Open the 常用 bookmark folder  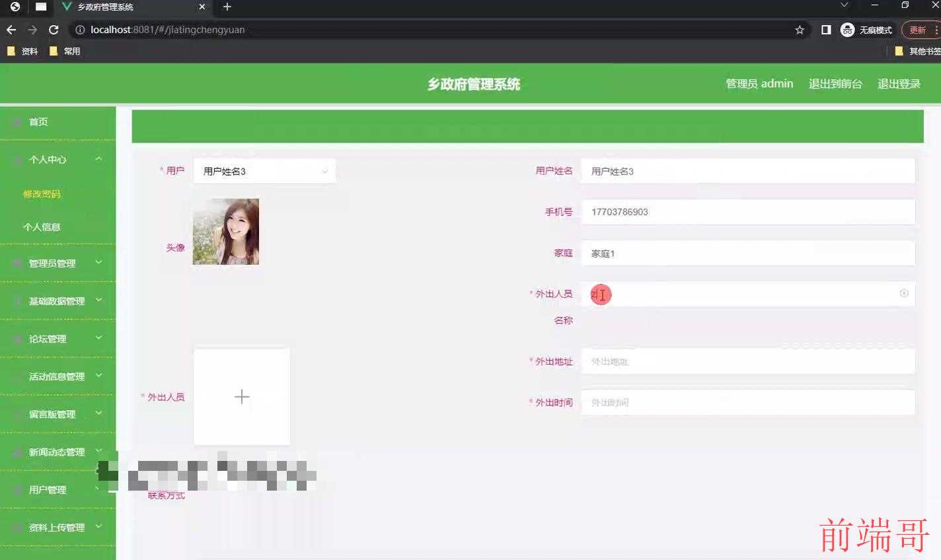[x=65, y=51]
